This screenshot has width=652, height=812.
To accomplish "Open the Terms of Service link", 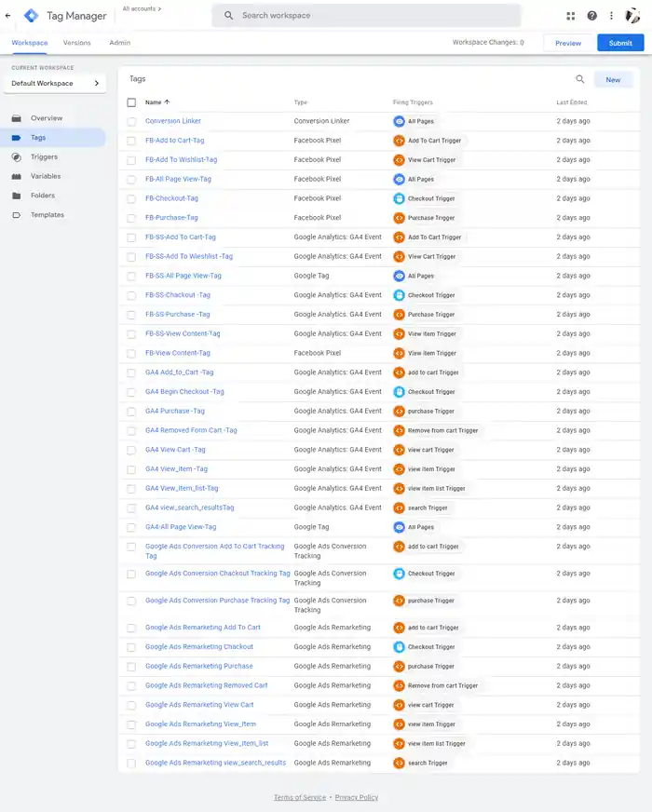I will point(300,797).
